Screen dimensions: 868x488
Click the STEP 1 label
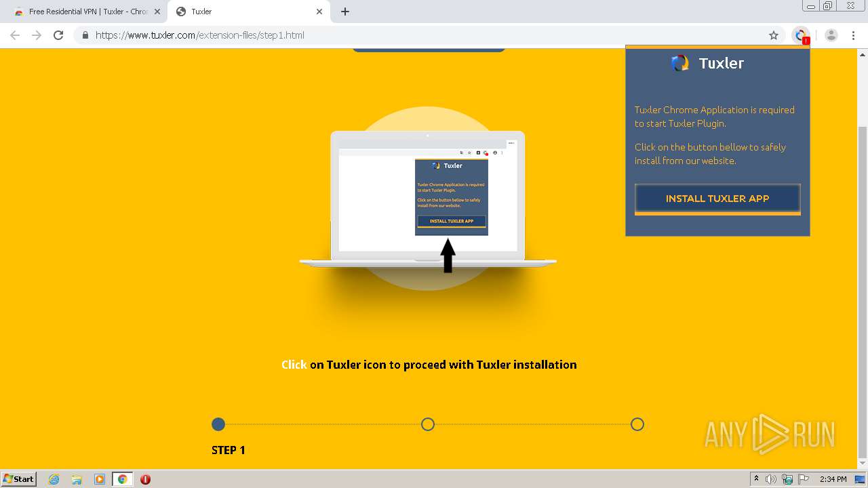[229, 450]
